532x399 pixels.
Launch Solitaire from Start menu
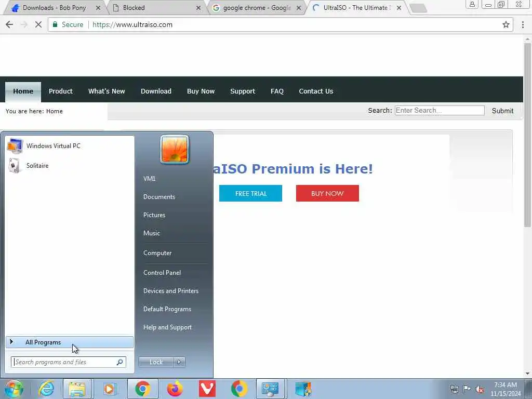coord(70,166)
